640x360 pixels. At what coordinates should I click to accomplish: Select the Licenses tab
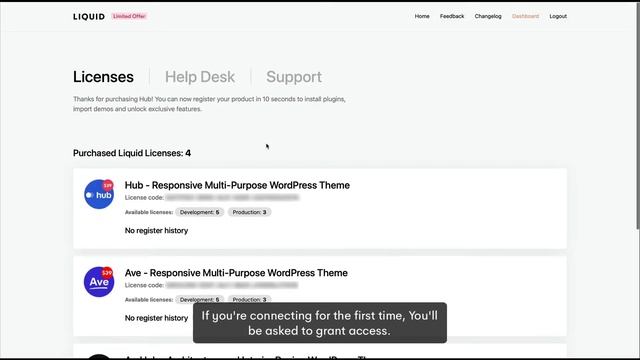103,77
